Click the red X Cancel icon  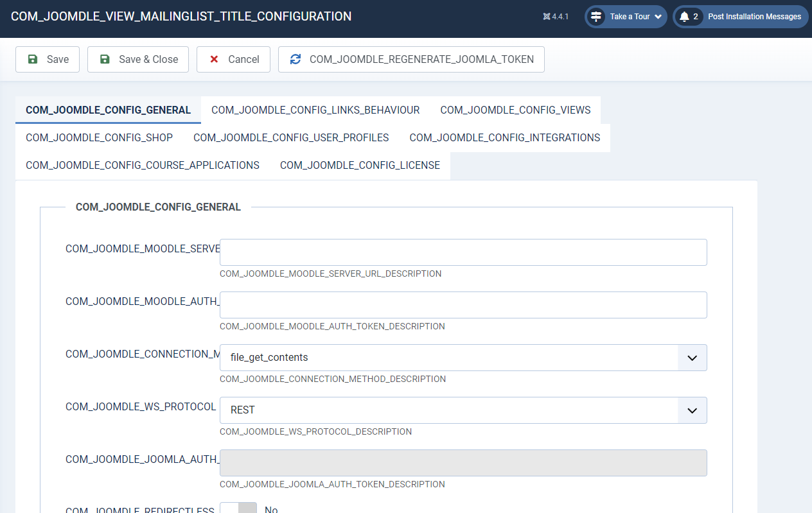coord(214,59)
